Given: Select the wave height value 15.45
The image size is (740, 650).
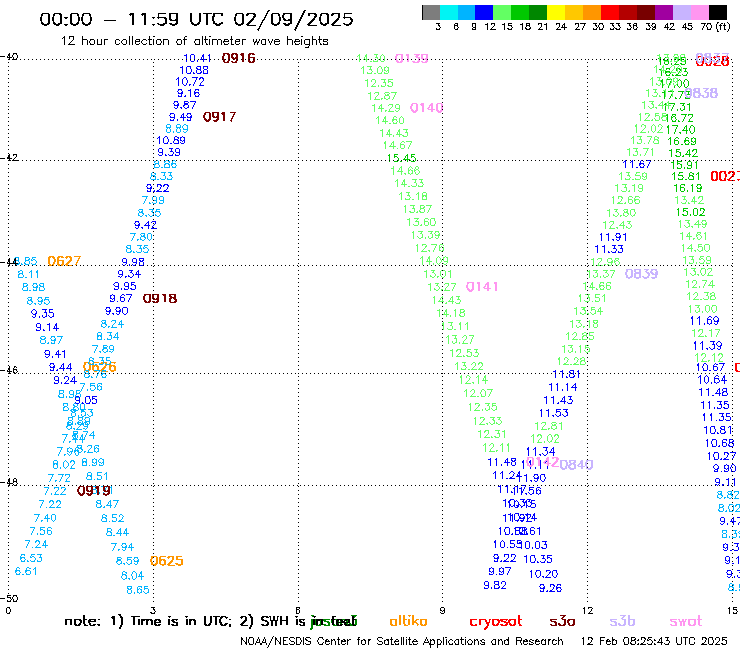Looking at the screenshot, I should [402, 158].
